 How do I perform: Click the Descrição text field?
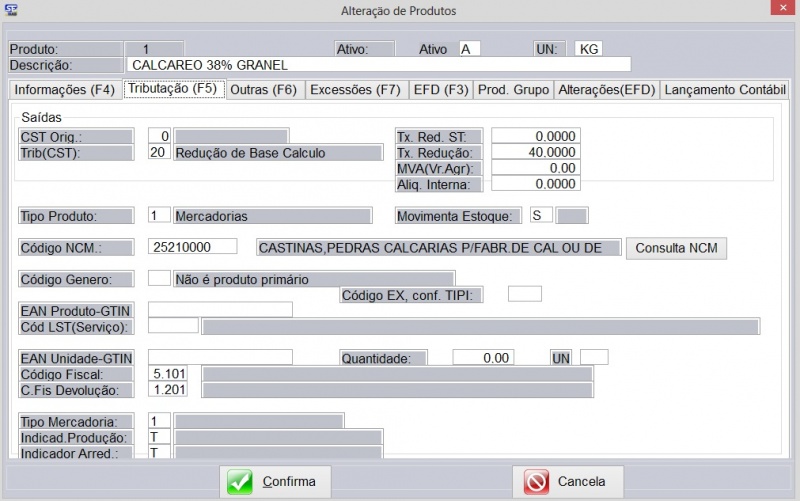coord(378,65)
